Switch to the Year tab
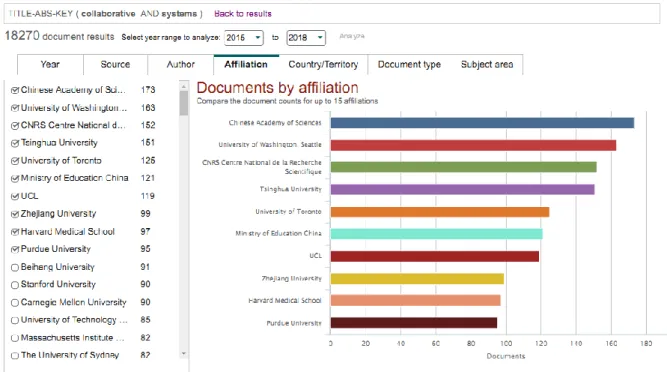The image size is (667, 372). [x=50, y=65]
